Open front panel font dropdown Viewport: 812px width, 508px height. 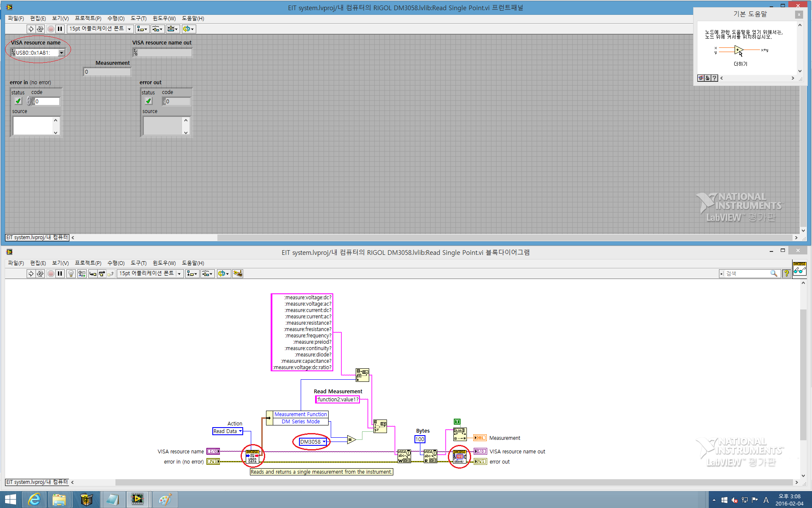click(100, 29)
